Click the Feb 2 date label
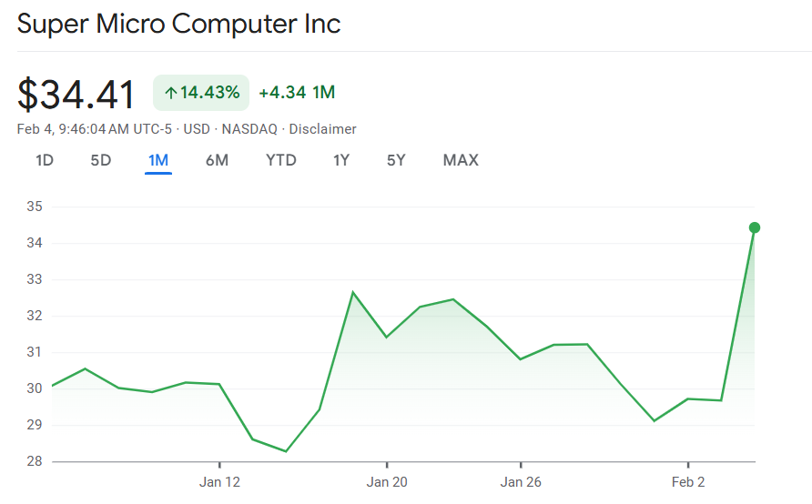 pyautogui.click(x=688, y=482)
